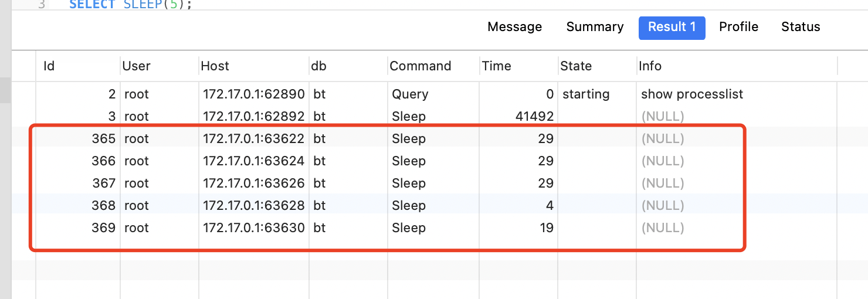The width and height of the screenshot is (868, 299).
Task: Click the State column header
Action: [x=597, y=66]
